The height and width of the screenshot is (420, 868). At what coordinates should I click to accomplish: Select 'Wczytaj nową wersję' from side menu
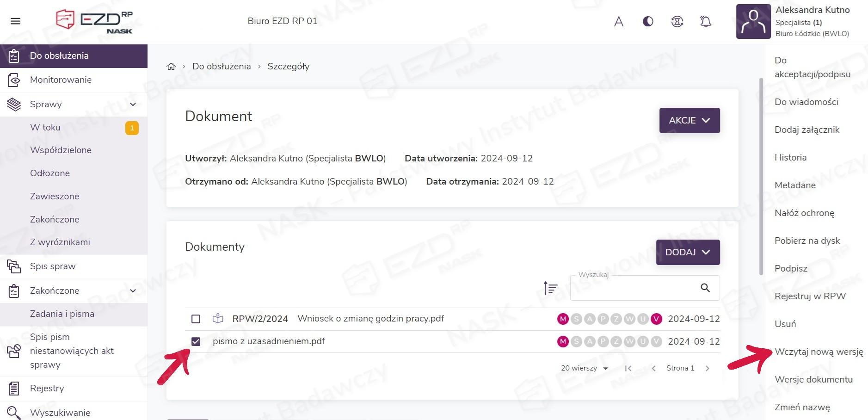click(x=819, y=352)
